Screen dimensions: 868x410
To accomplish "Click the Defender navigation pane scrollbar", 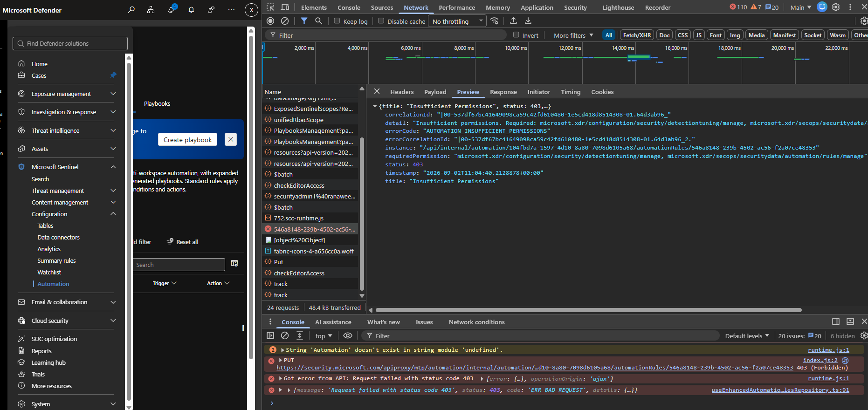I will pyautogui.click(x=129, y=231).
